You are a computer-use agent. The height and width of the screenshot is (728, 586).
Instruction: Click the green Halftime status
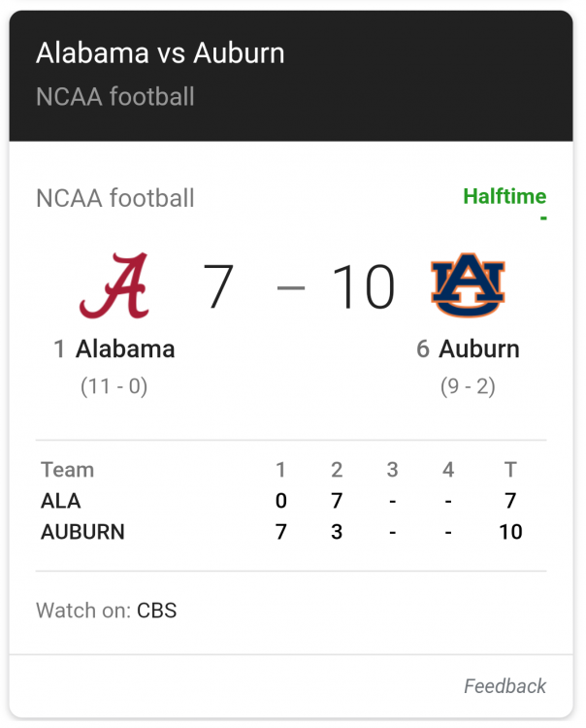pyautogui.click(x=505, y=196)
